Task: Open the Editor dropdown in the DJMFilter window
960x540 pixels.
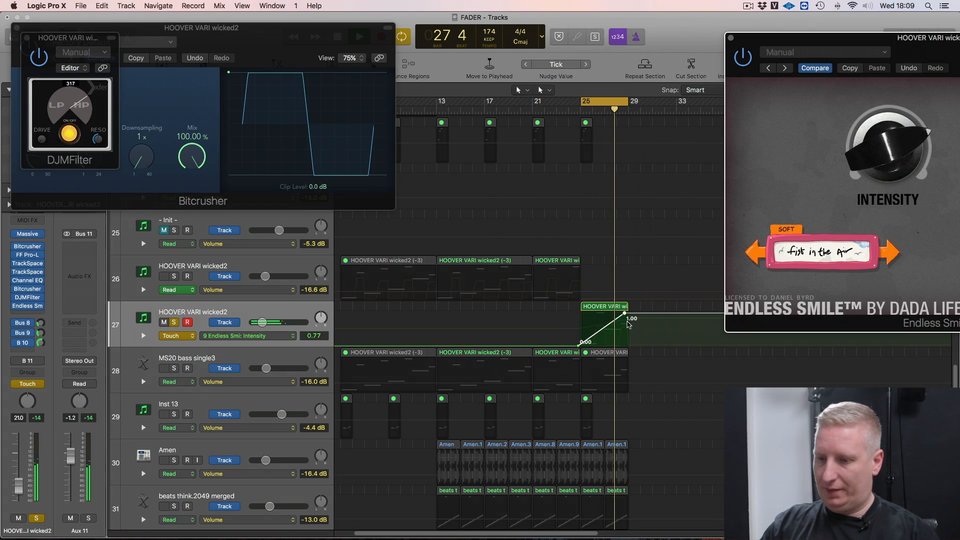Action: coord(74,68)
